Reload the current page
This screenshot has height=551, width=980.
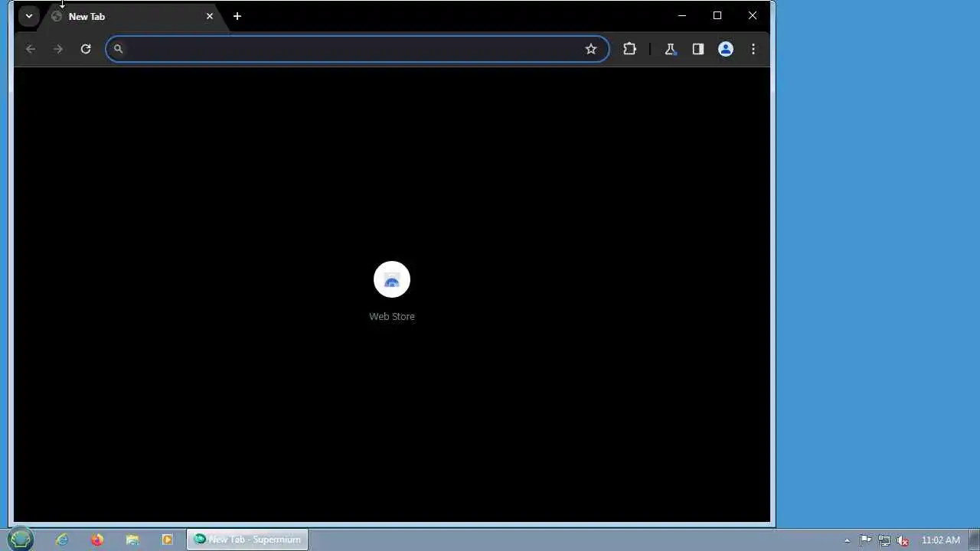(x=86, y=49)
